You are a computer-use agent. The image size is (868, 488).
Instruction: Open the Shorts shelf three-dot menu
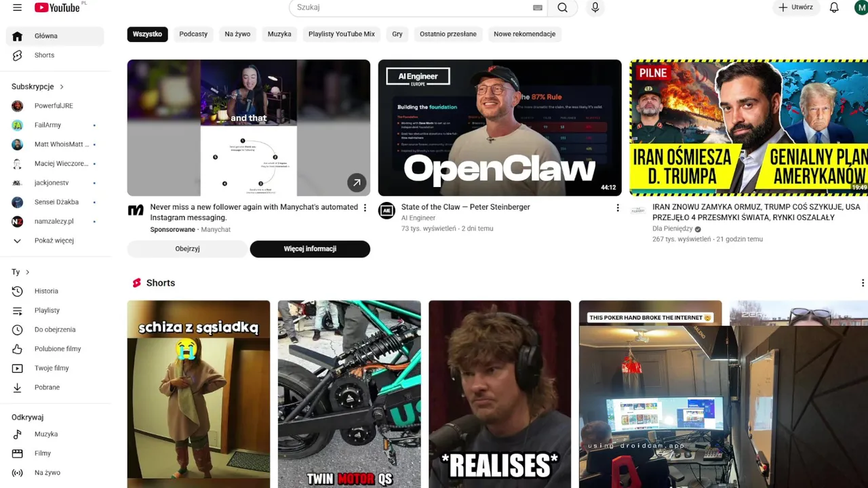pyautogui.click(x=863, y=283)
